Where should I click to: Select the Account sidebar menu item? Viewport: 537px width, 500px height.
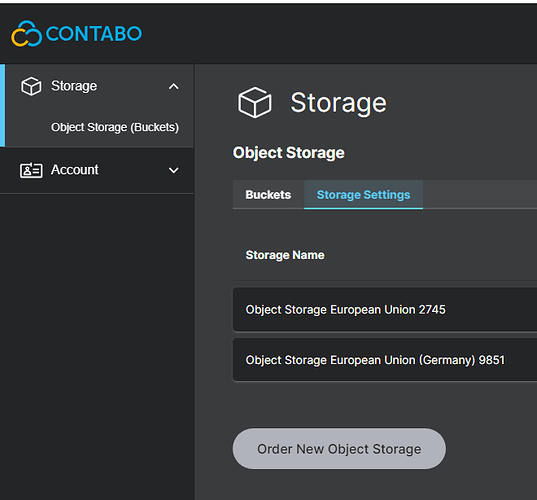(97, 170)
